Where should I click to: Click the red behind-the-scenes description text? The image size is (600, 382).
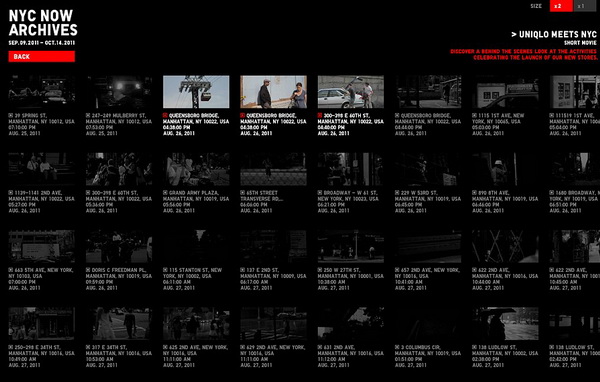click(x=523, y=54)
